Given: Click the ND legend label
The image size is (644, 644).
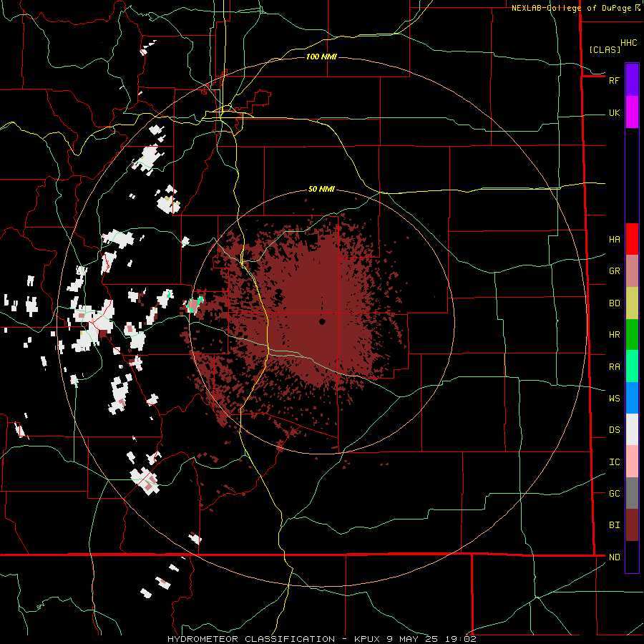Looking at the screenshot, I should (614, 557).
